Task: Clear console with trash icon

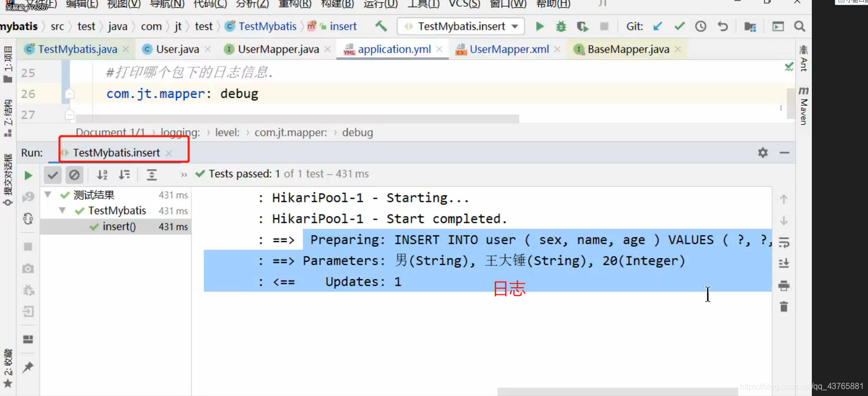Action: [784, 307]
